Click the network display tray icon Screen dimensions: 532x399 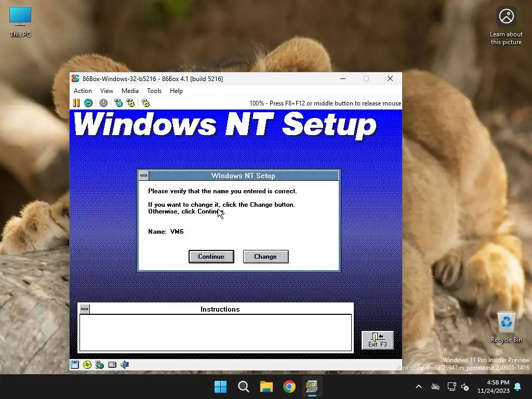(451, 387)
